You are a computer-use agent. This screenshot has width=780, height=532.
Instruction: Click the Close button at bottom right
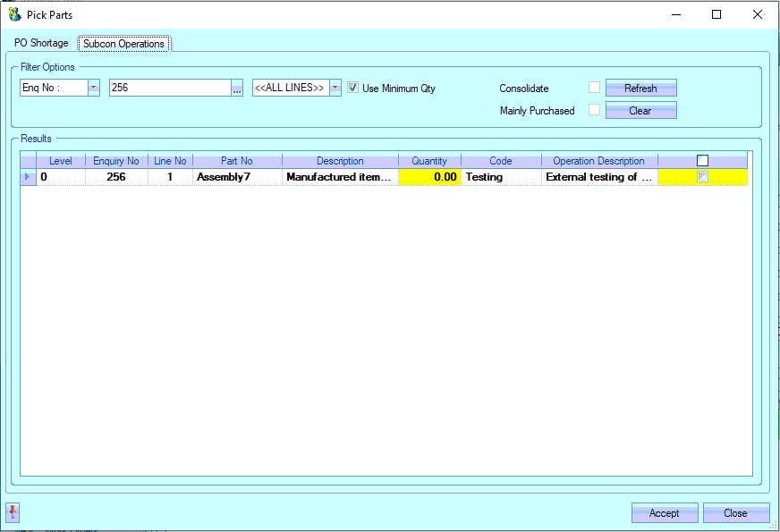pyautogui.click(x=735, y=513)
